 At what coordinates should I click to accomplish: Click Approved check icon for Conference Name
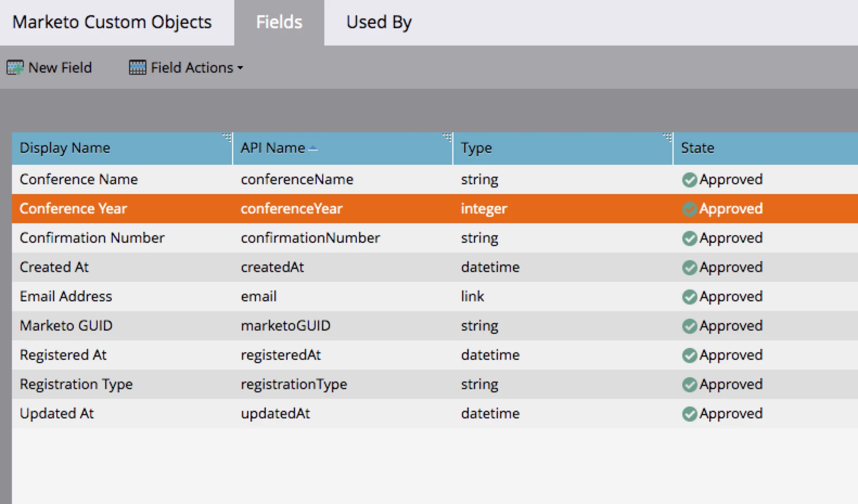pyautogui.click(x=689, y=180)
